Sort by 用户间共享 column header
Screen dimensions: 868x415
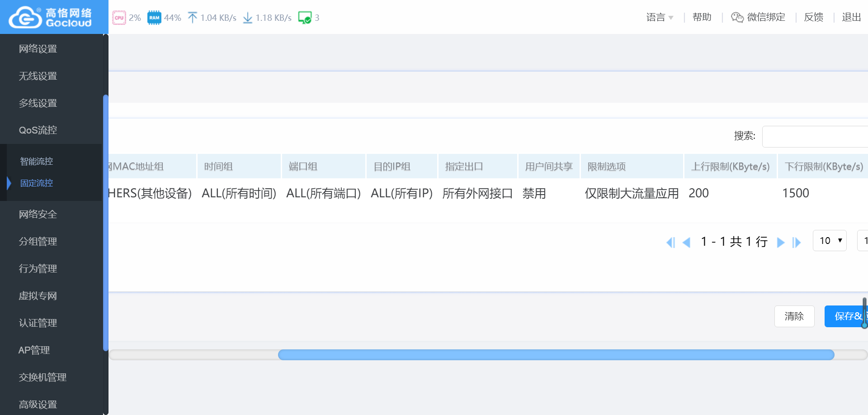549,166
